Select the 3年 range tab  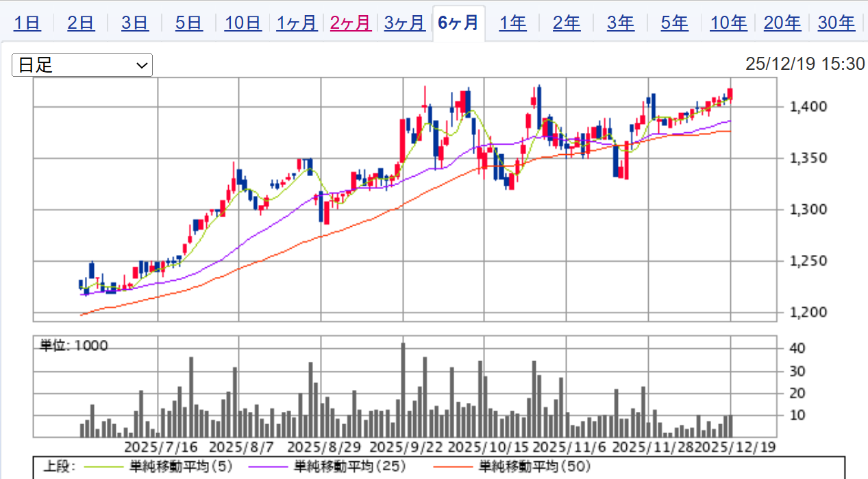[x=621, y=23]
